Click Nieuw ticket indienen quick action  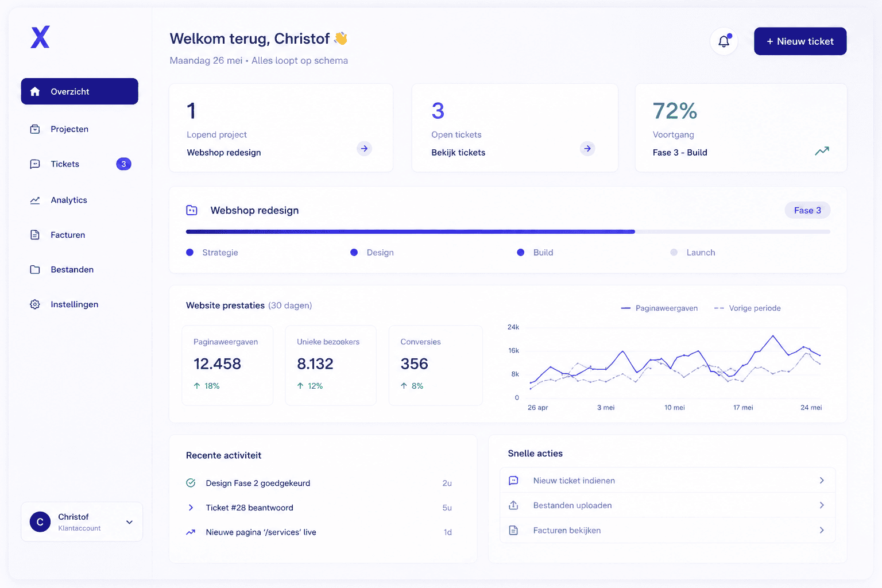click(x=668, y=481)
